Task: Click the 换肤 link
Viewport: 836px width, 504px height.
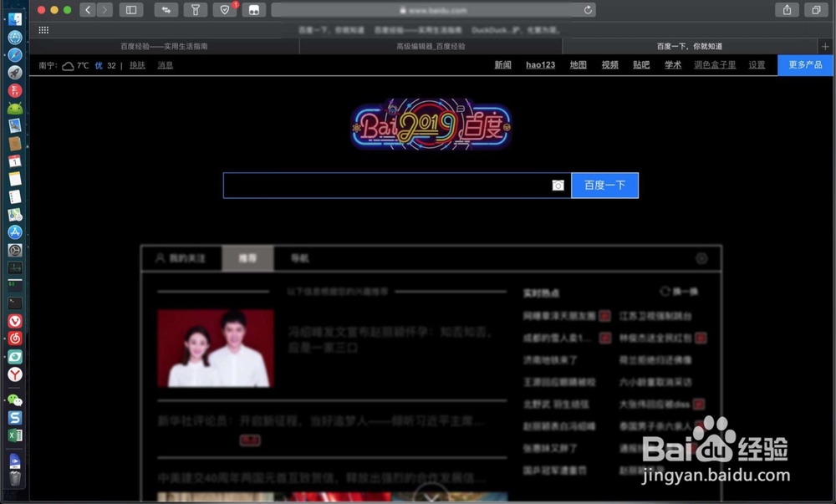Action: coord(138,65)
